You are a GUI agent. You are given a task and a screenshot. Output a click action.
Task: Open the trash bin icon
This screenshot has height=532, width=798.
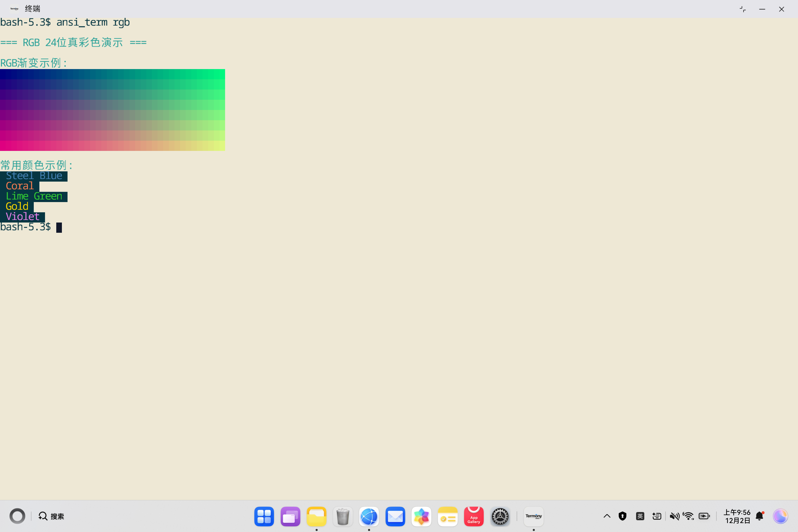point(343,516)
